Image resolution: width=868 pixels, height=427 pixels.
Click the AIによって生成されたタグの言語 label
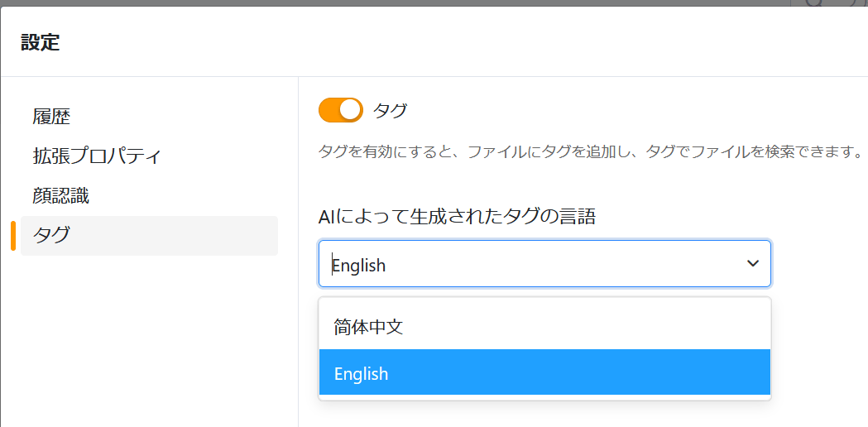click(458, 217)
